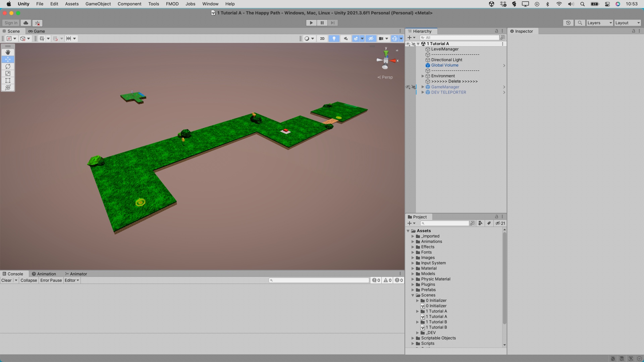Viewport: 644px width, 362px height.
Task: Toggle scene effects (skybox/fog)
Action: coord(356,39)
